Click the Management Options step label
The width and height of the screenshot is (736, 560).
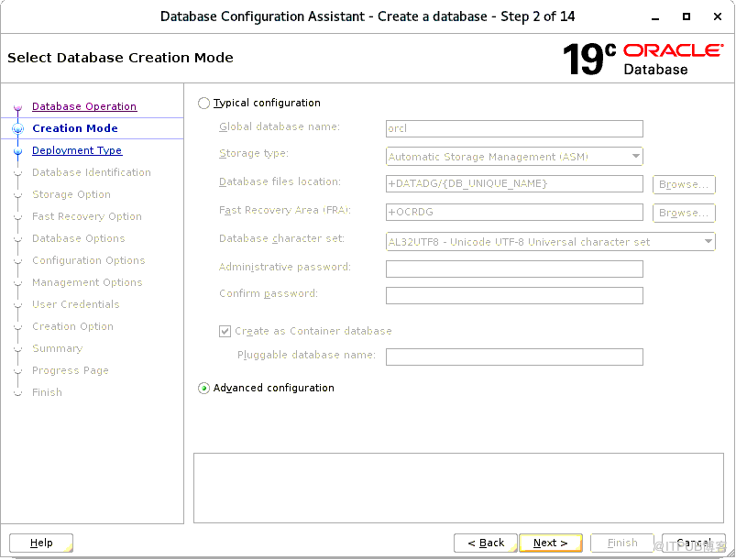pos(87,282)
